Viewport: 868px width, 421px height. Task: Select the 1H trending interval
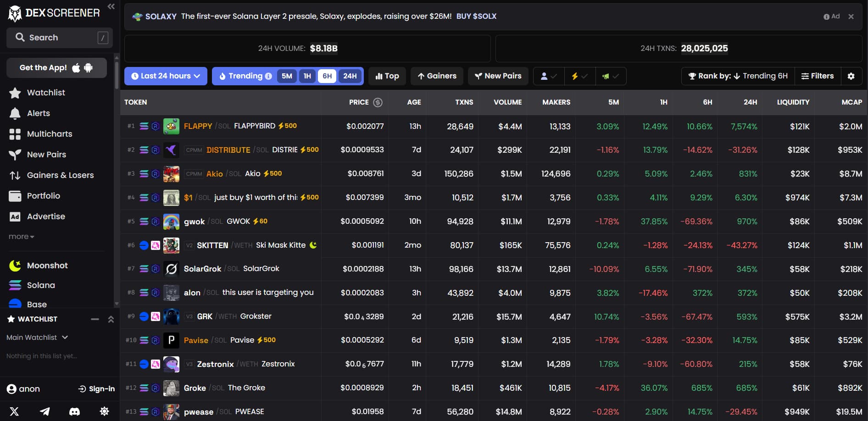point(307,76)
